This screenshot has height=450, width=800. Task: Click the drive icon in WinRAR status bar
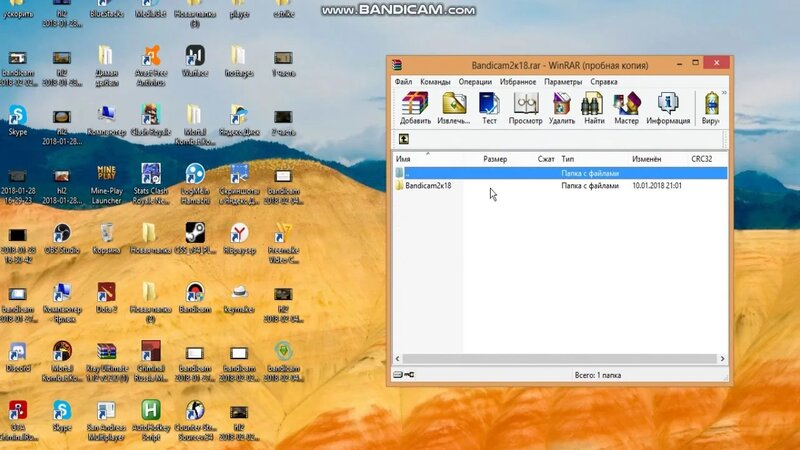point(398,375)
